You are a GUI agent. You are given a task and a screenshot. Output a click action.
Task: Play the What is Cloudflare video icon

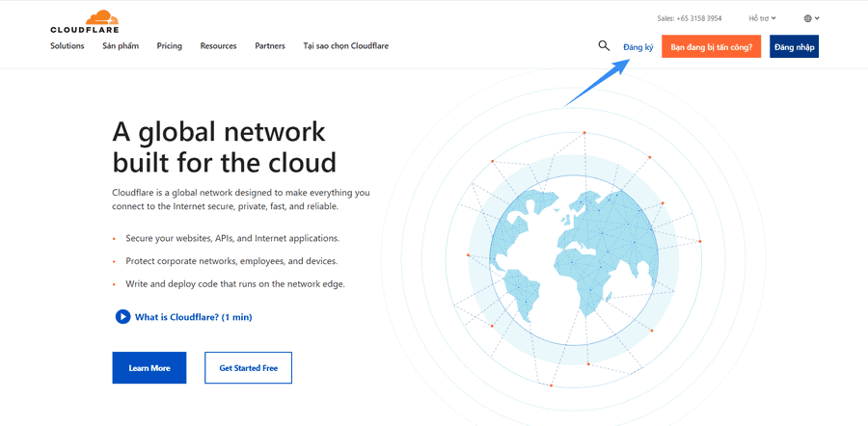pyautogui.click(x=122, y=317)
